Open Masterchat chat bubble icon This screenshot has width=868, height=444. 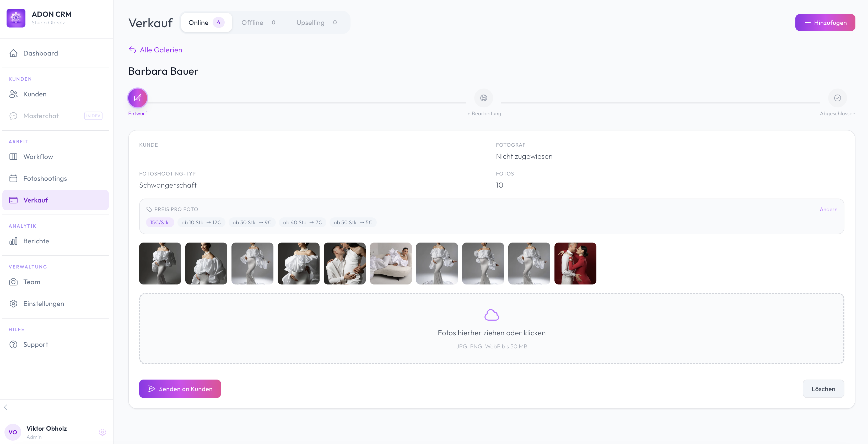coord(13,116)
